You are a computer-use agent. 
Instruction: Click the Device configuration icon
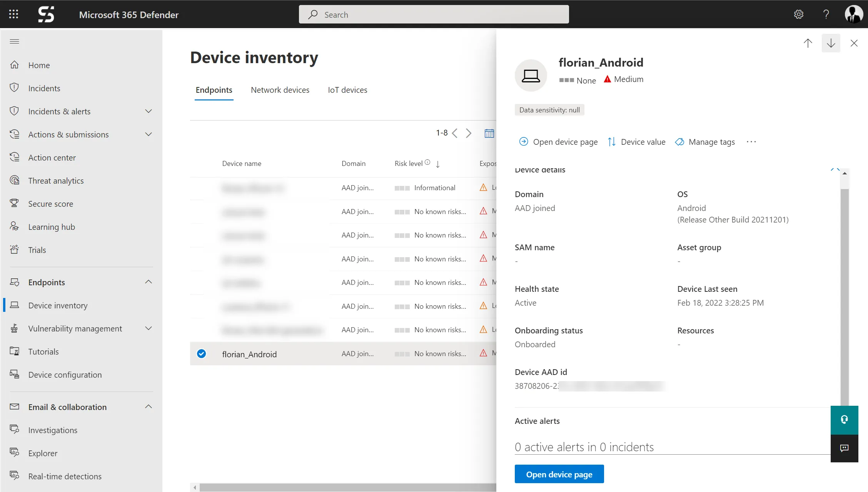click(14, 374)
